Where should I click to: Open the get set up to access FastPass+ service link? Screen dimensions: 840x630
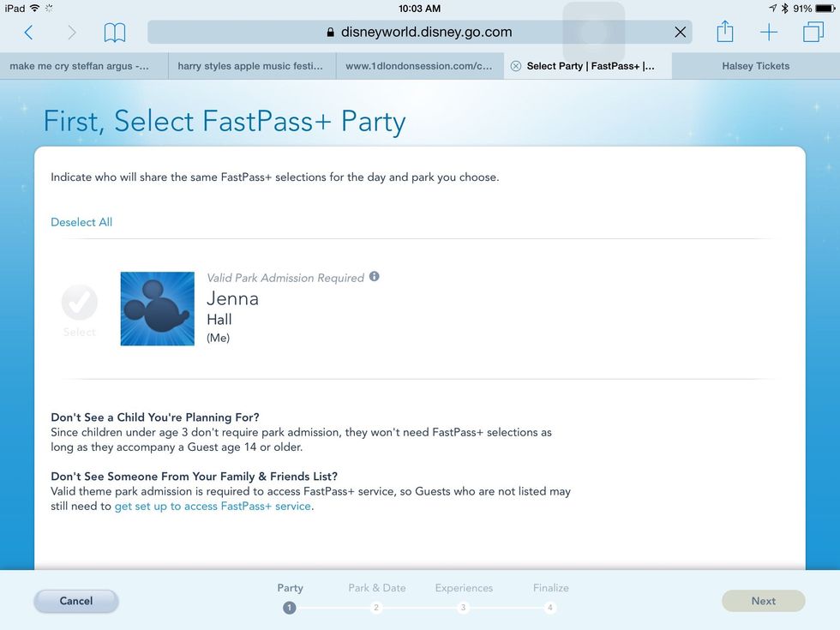point(213,507)
